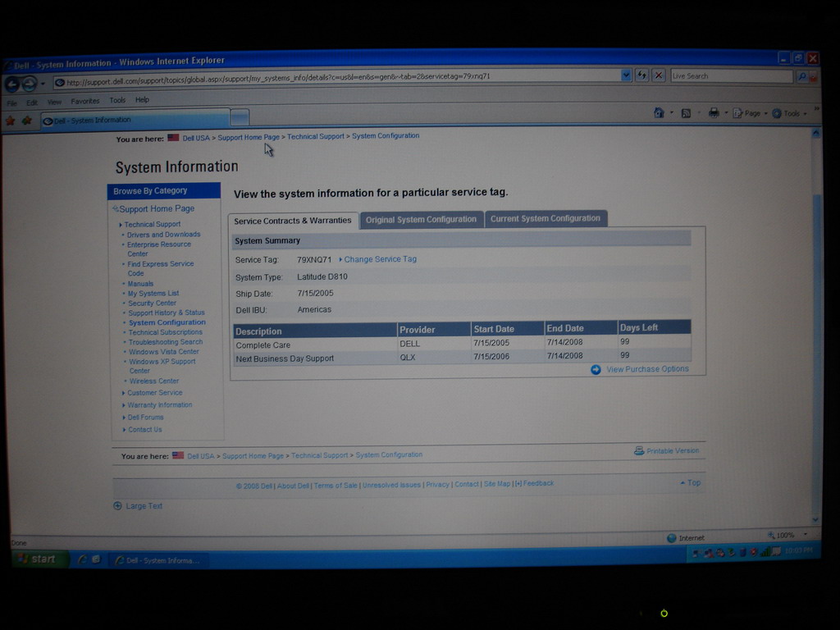Open Wireless Center sidebar link
This screenshot has height=630, width=840.
pos(153,381)
